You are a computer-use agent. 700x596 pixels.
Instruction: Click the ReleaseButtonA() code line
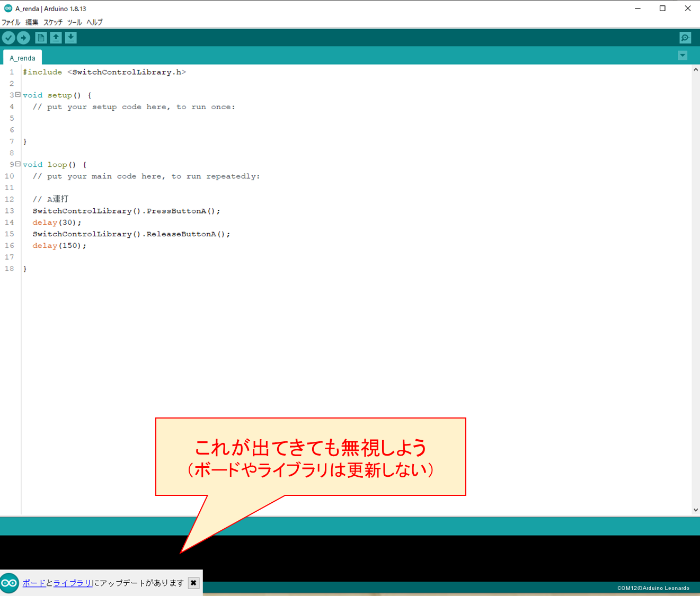pyautogui.click(x=131, y=234)
